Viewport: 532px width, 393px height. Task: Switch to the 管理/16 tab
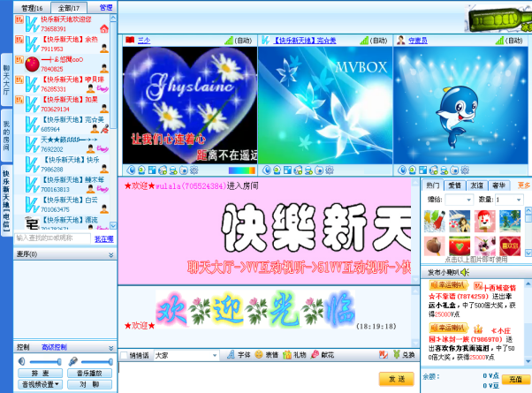(x=32, y=8)
